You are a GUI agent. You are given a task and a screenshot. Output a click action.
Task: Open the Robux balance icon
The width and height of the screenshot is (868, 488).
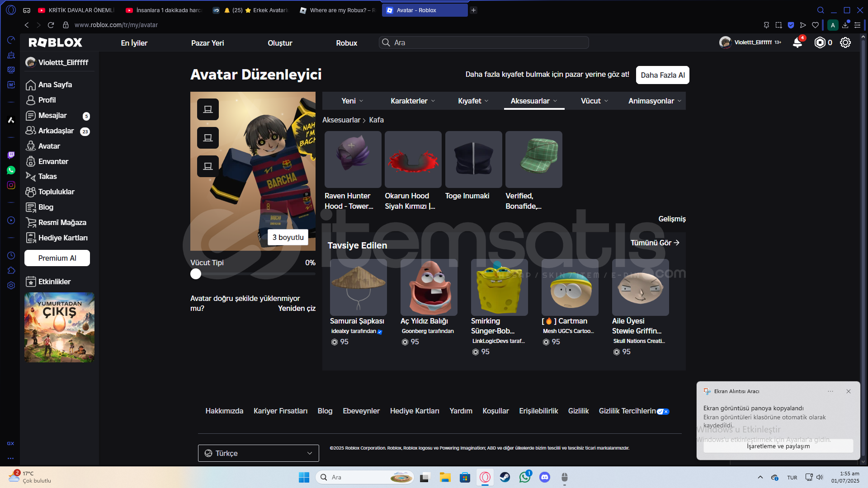point(820,42)
